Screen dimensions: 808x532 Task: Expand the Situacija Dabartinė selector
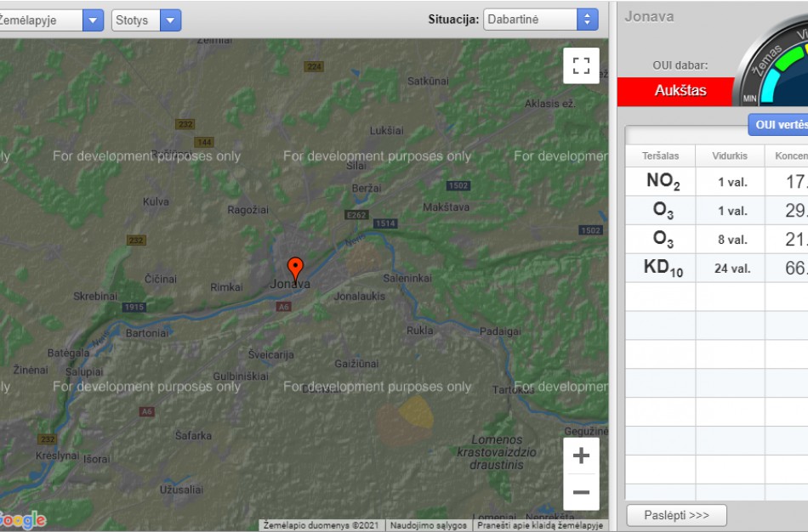541,20
